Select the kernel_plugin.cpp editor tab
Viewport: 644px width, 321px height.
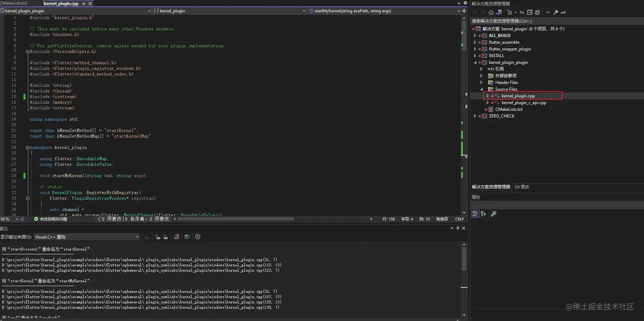pyautogui.click(x=61, y=3)
